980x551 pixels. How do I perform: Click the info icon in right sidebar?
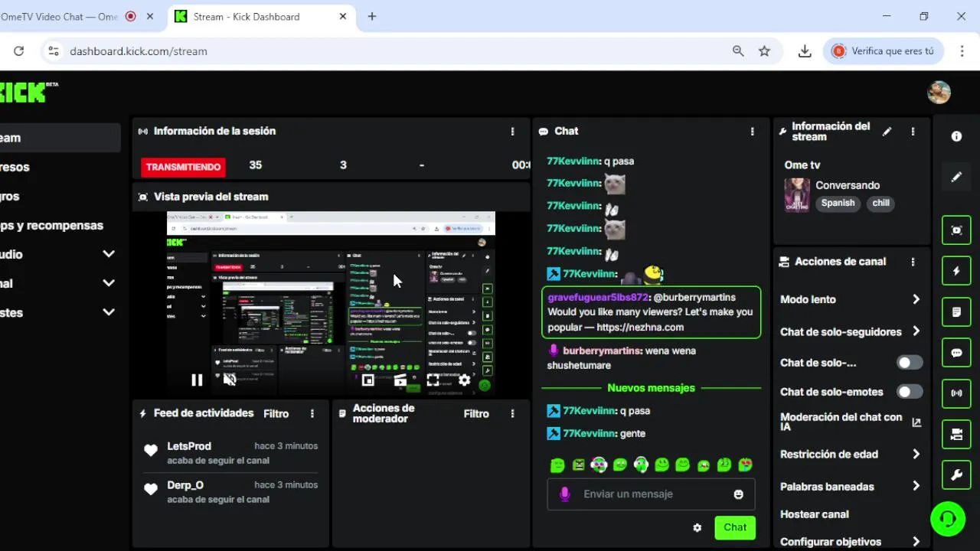pyautogui.click(x=956, y=136)
